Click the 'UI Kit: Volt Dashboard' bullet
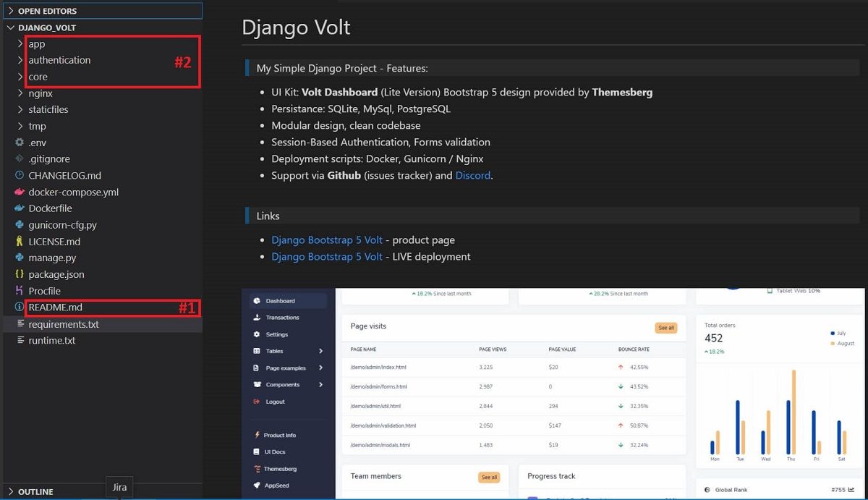Viewport: 868px width, 500px height. point(461,93)
